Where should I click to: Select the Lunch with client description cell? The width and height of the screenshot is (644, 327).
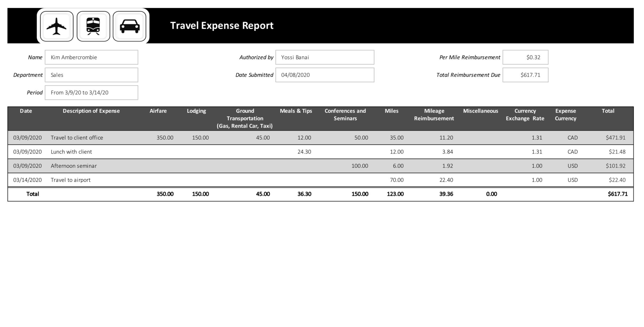tap(71, 152)
